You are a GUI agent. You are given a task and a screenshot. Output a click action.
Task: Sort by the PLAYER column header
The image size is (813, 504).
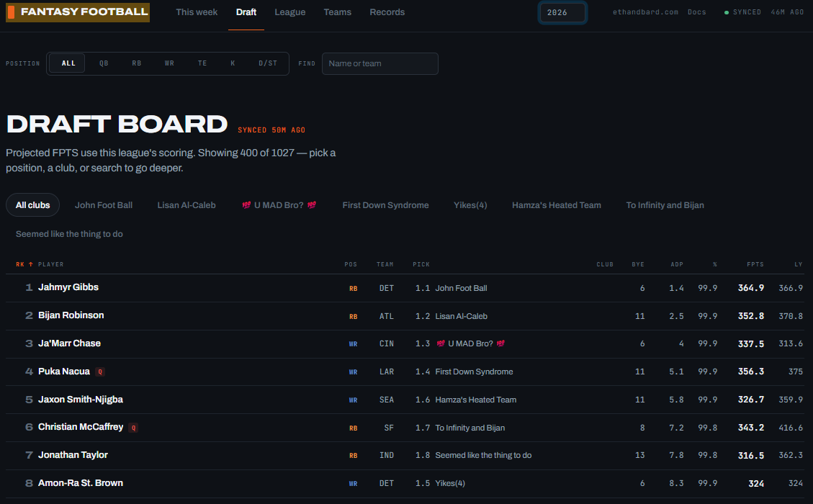pyautogui.click(x=51, y=264)
